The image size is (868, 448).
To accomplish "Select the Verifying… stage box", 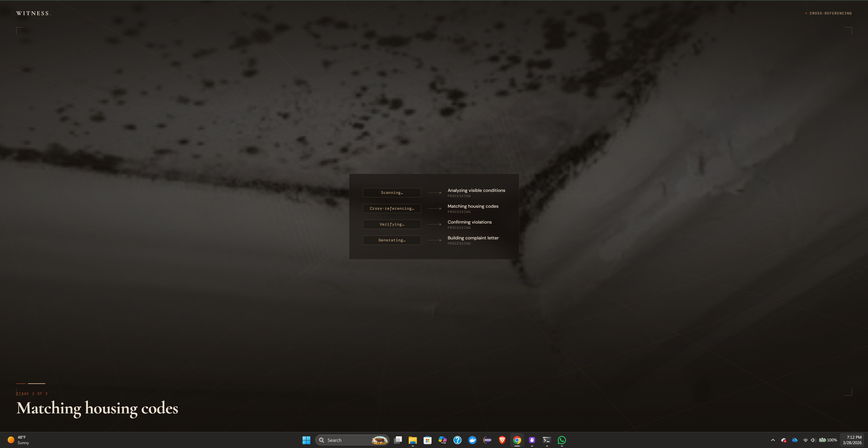I will tap(392, 224).
